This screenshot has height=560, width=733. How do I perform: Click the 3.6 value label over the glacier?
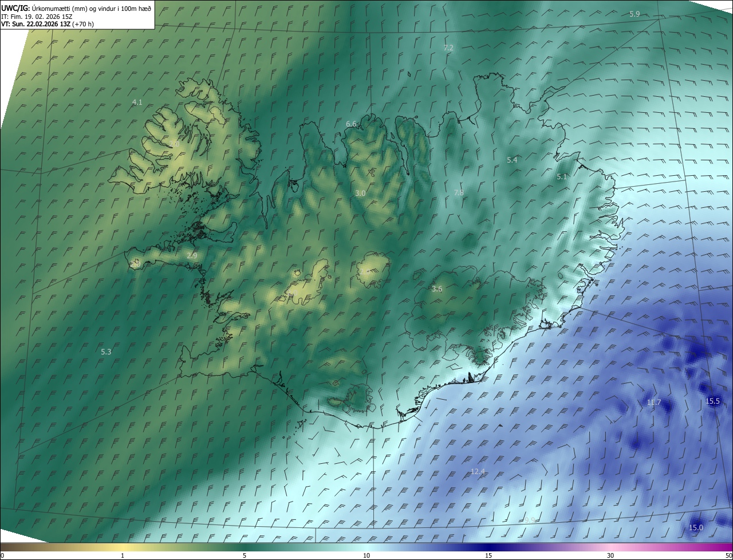(x=437, y=289)
